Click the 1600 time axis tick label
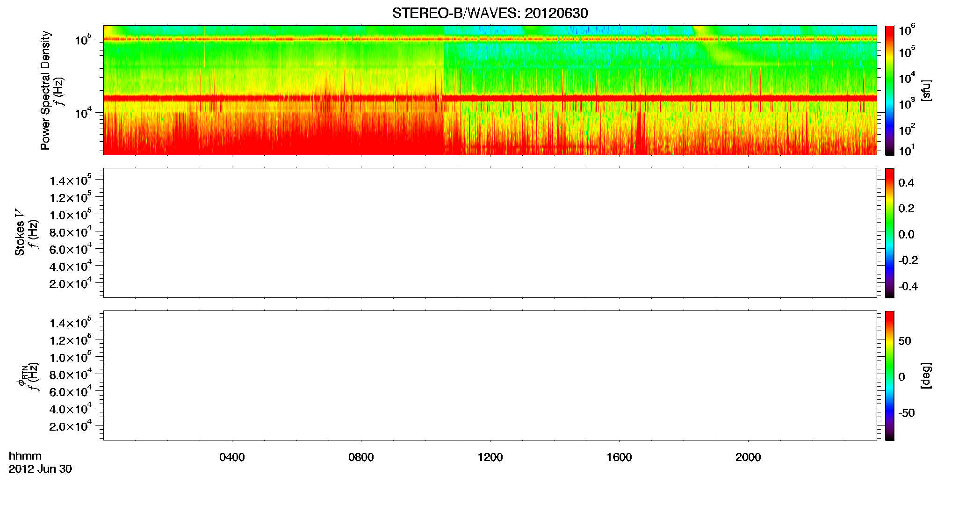This screenshot has width=980, height=505. pyautogui.click(x=619, y=457)
